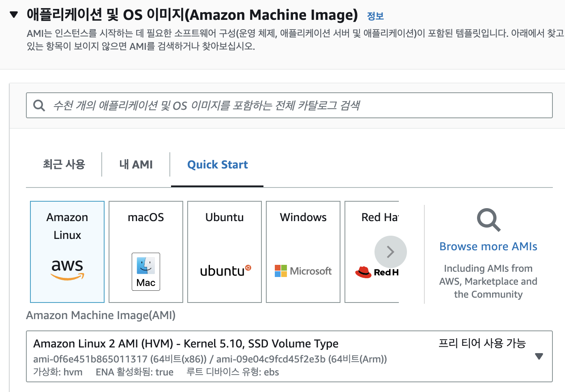This screenshot has height=392, width=565.
Task: Click the Browse more AMIs magnifier icon
Action: 488,220
